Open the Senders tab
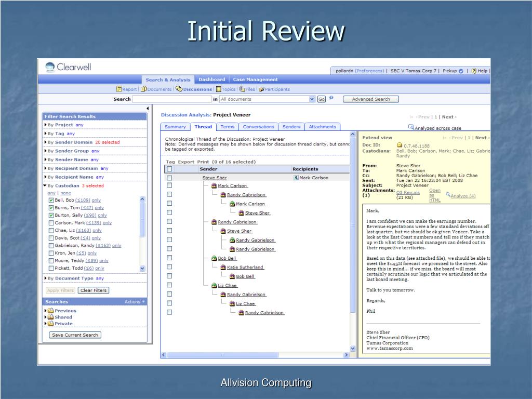The width and height of the screenshot is (532, 399). point(291,127)
